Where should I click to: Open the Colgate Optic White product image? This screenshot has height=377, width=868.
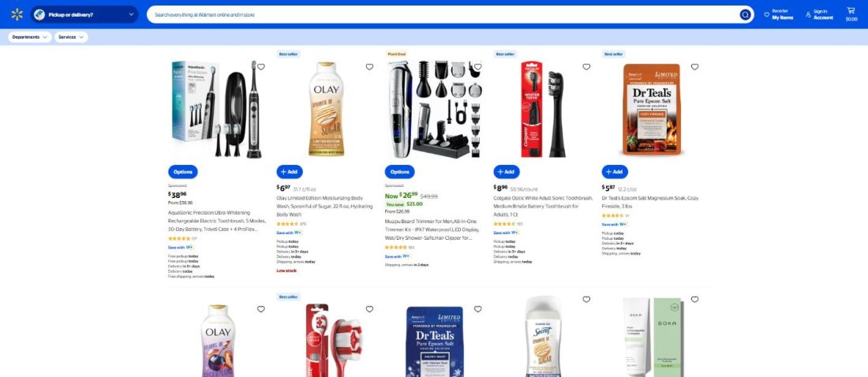pyautogui.click(x=544, y=109)
